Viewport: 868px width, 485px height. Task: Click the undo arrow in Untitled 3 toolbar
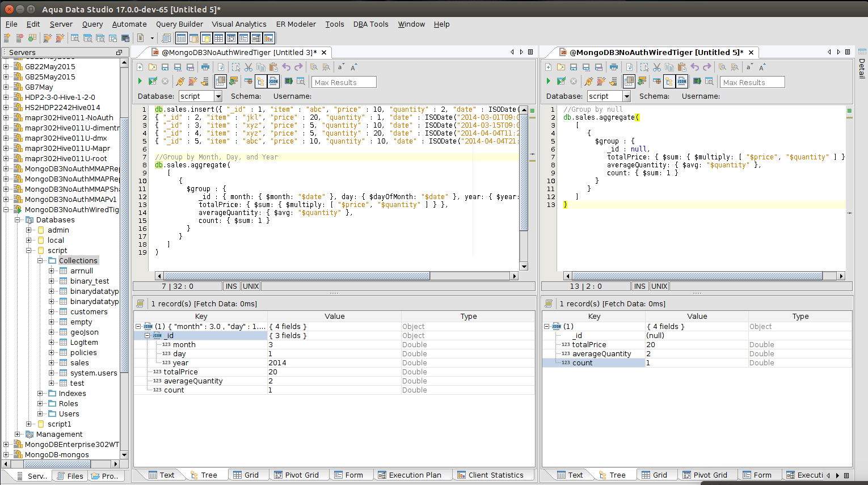click(x=286, y=67)
